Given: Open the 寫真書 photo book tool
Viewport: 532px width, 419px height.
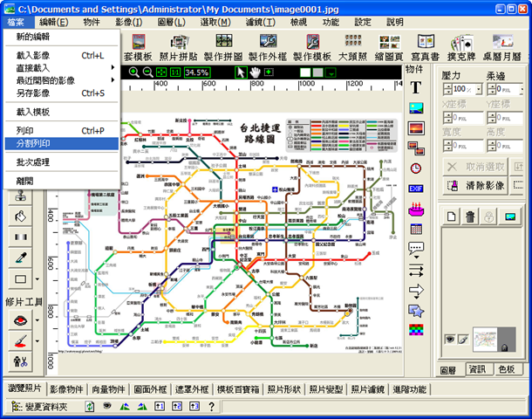Looking at the screenshot, I should click(426, 47).
